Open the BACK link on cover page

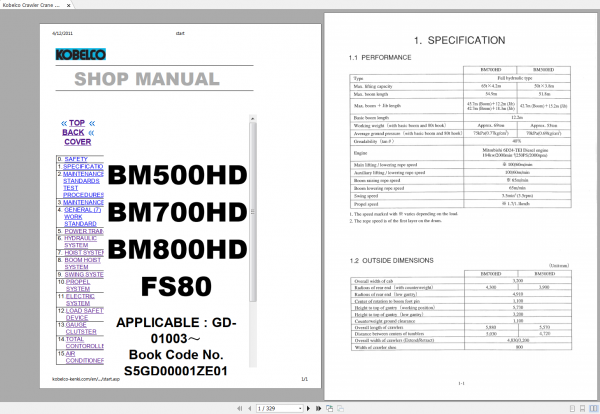coord(73,132)
